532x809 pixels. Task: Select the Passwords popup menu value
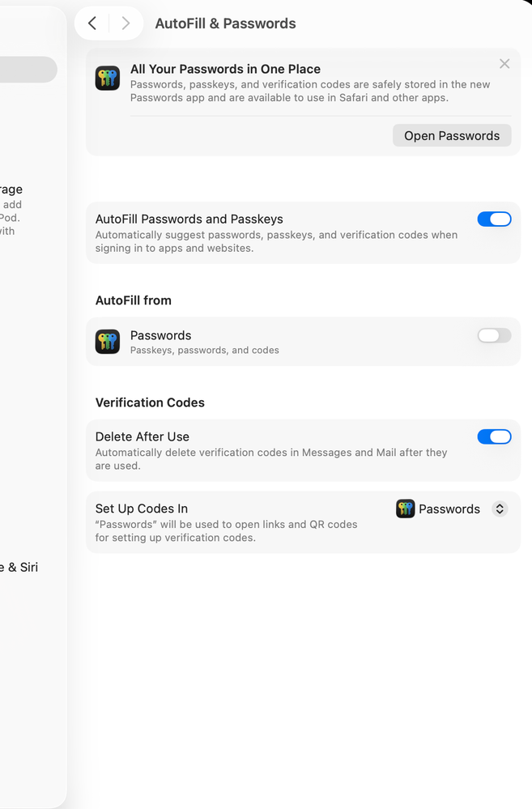tap(449, 509)
